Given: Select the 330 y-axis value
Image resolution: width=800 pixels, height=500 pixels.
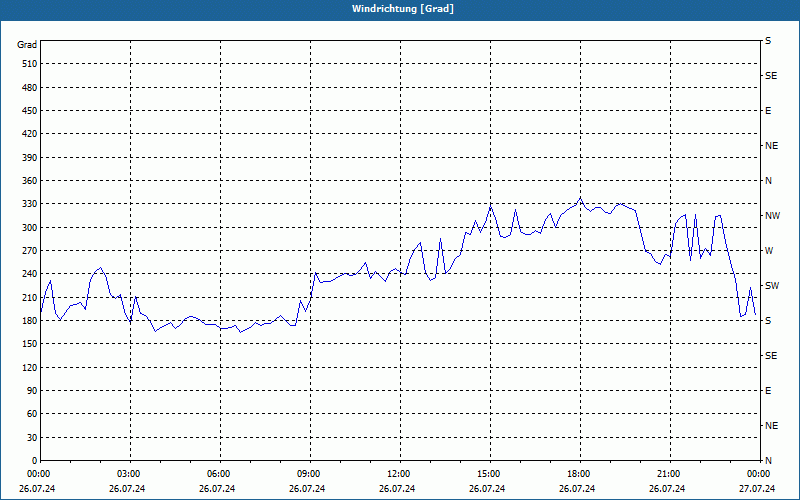Looking at the screenshot, I should click(29, 204).
